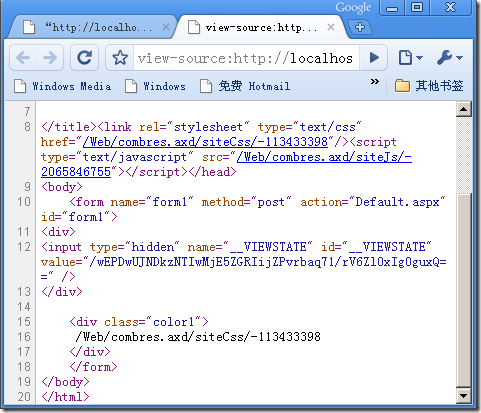Switch to the "http://localho..." tab
Screen dimensions: 481x413
[92, 27]
